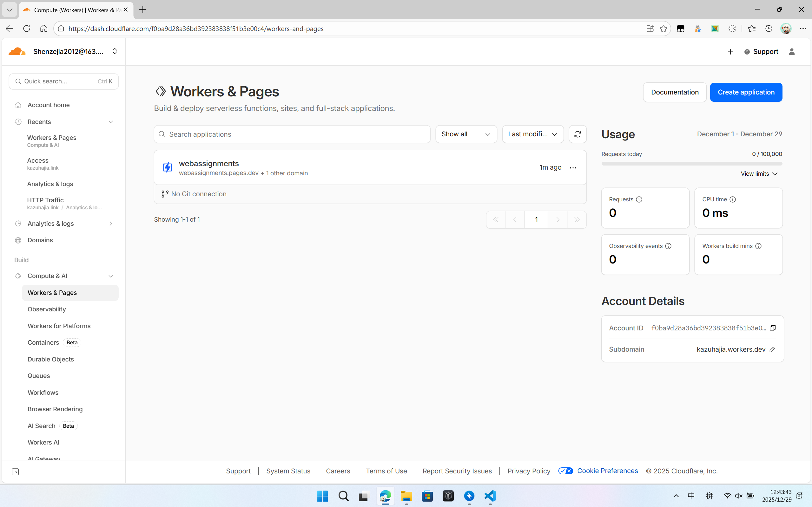Open Observability in the sidebar

pos(47,309)
